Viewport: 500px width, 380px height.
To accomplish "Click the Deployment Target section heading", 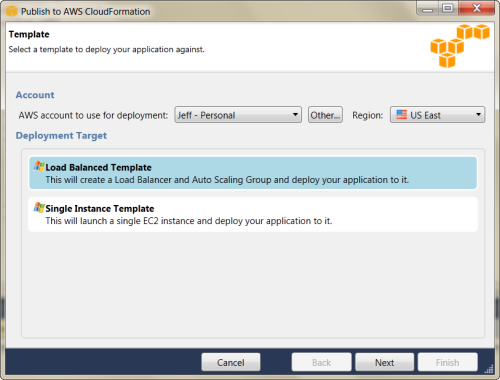I will 61,135.
